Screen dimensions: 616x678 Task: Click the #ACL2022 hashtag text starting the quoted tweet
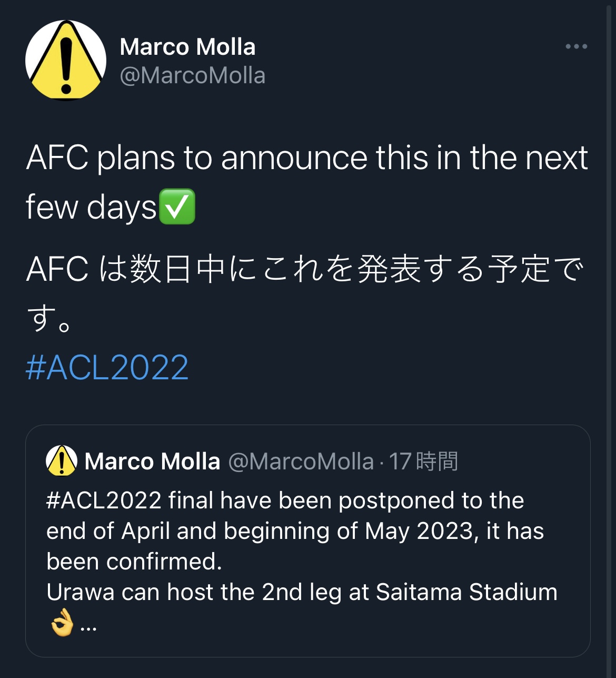[104, 500]
